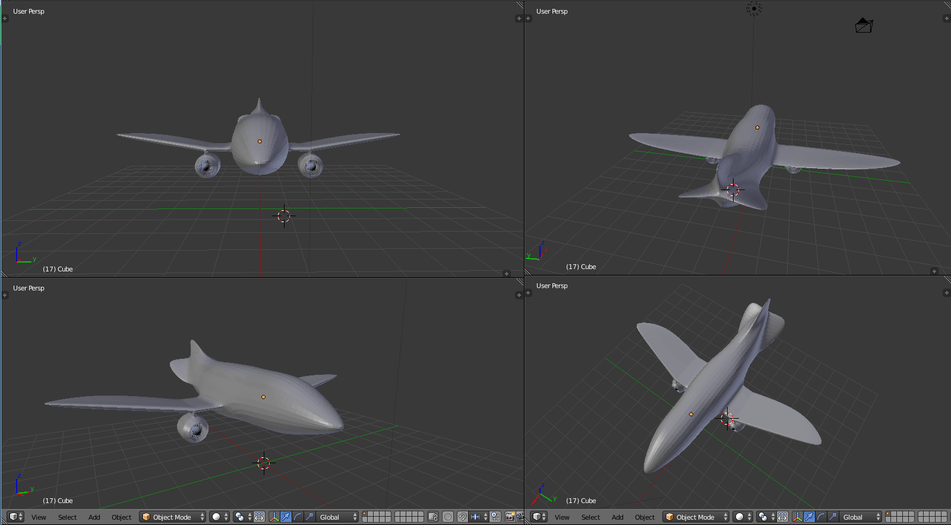Open Add menu in right bottom viewport header
The image size is (951, 525).
click(617, 517)
